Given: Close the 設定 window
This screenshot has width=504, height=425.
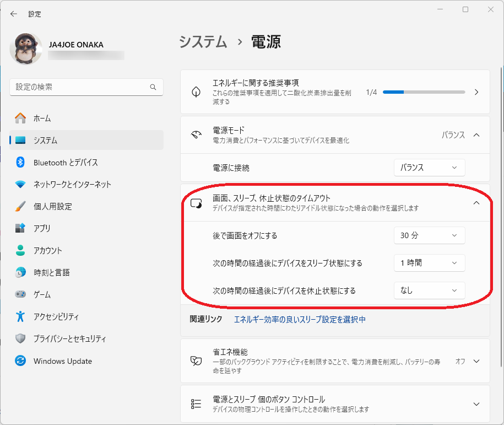Looking at the screenshot, I should (x=490, y=9).
